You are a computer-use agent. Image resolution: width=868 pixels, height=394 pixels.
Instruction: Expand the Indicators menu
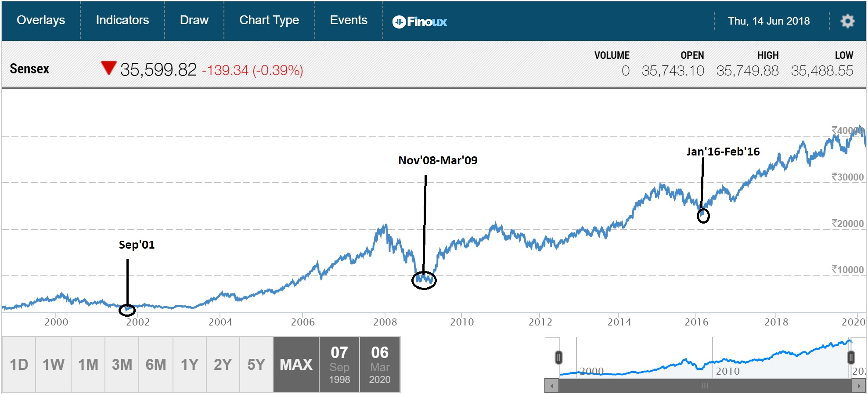click(122, 20)
